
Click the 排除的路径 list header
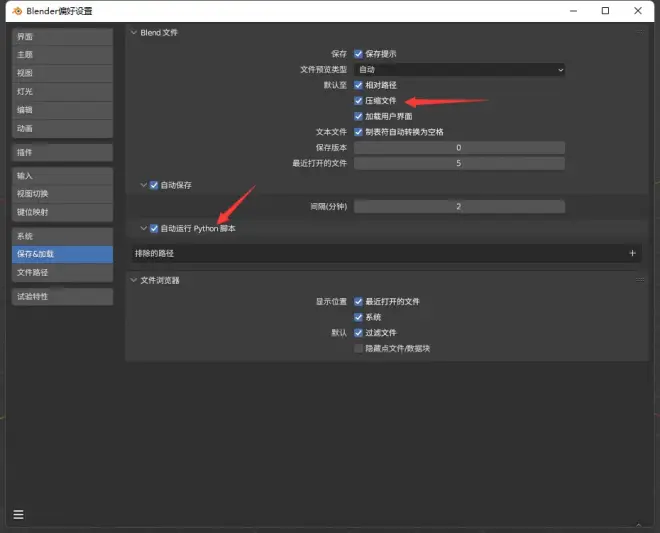386,253
